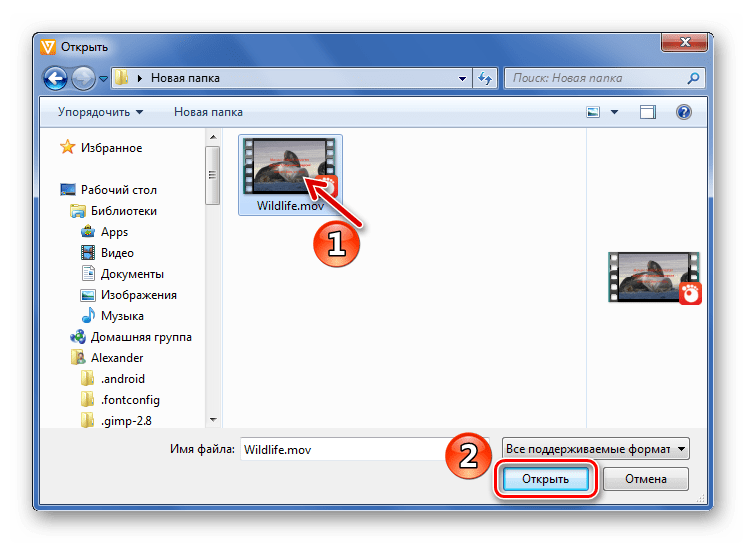
Task: Select the Wildlife.mov video thumbnail
Action: point(289,167)
